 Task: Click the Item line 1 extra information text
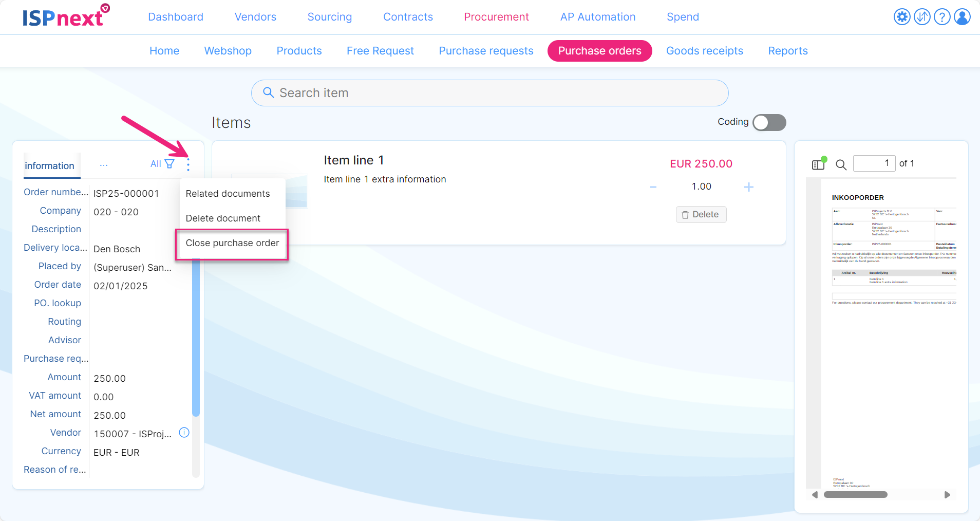(x=385, y=179)
